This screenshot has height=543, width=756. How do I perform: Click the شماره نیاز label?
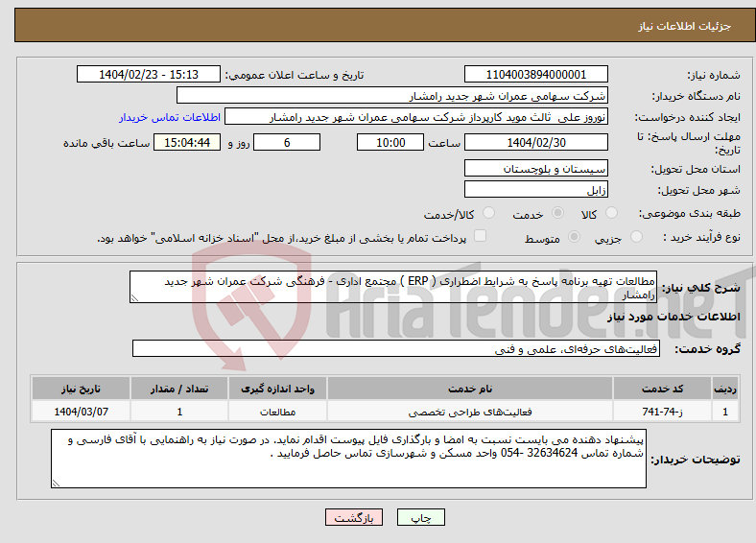(714, 75)
